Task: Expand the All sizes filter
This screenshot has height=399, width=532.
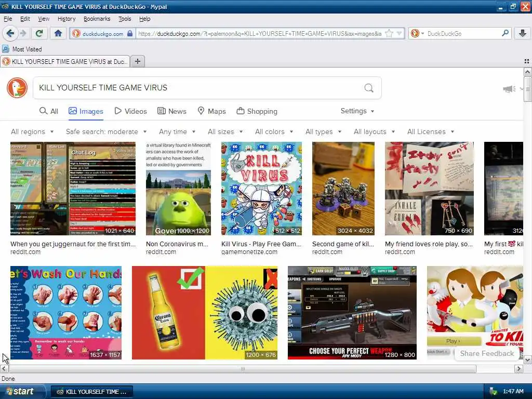Action: point(225,131)
